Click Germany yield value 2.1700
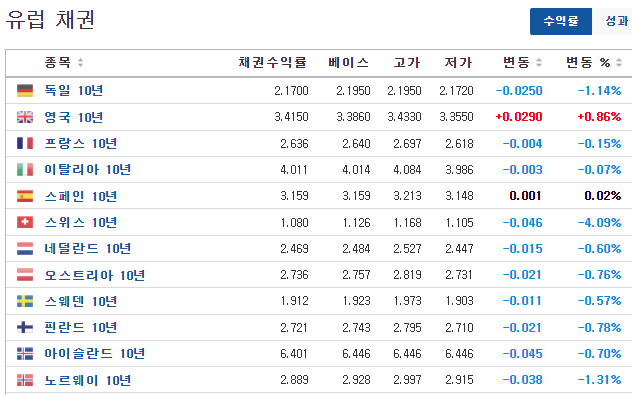This screenshot has height=395, width=632. point(291,91)
